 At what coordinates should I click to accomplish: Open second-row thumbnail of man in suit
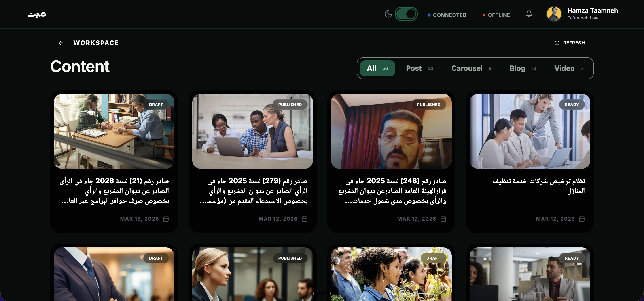pos(114,274)
